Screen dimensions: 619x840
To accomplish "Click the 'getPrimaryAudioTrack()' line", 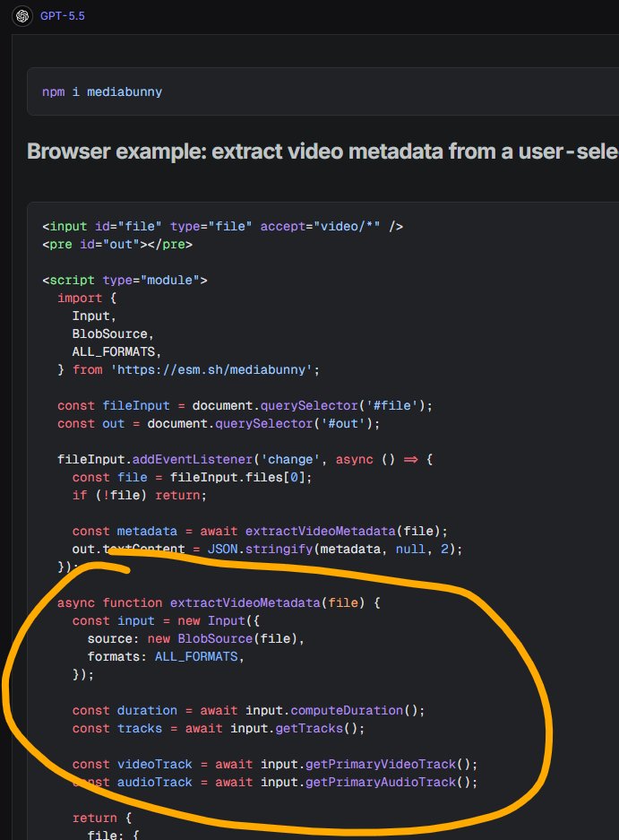I will tap(275, 783).
